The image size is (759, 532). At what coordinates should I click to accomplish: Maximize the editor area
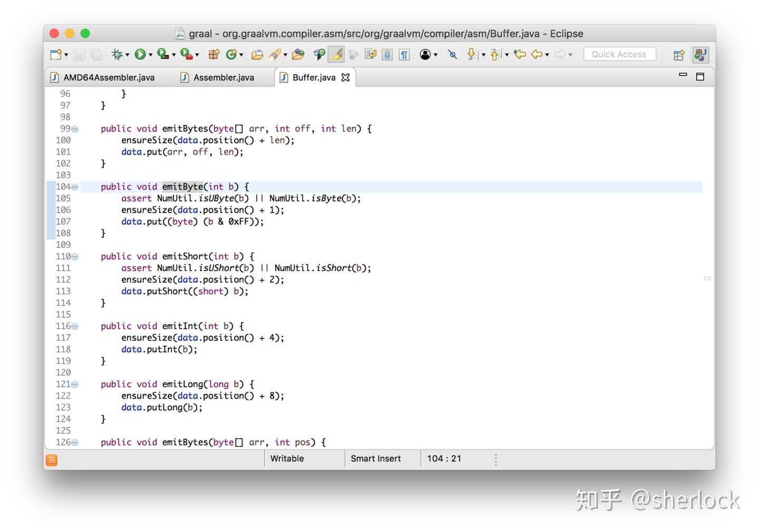[x=700, y=76]
